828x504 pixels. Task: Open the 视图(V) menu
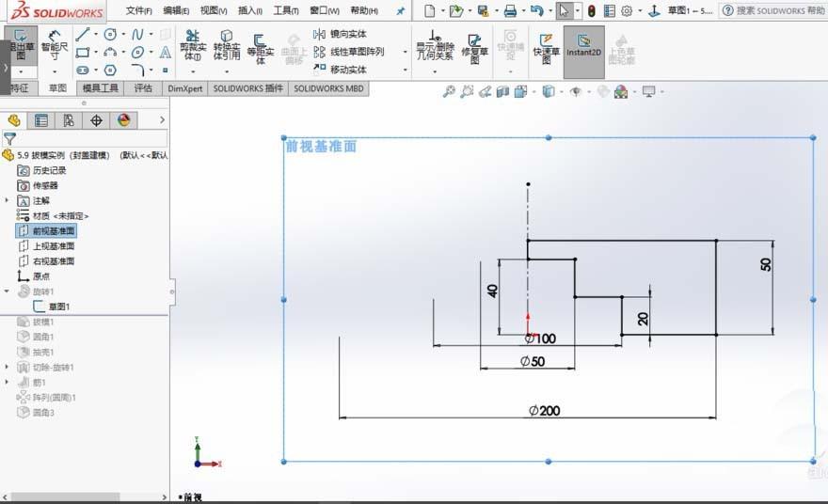click(214, 10)
